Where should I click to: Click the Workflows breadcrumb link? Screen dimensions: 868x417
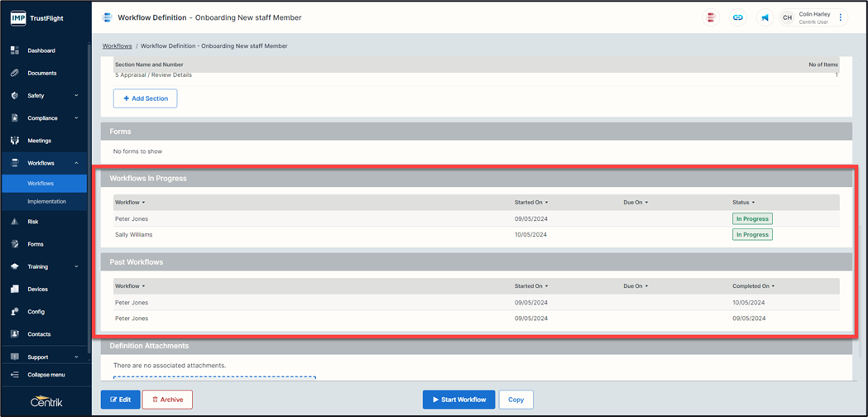pos(117,46)
